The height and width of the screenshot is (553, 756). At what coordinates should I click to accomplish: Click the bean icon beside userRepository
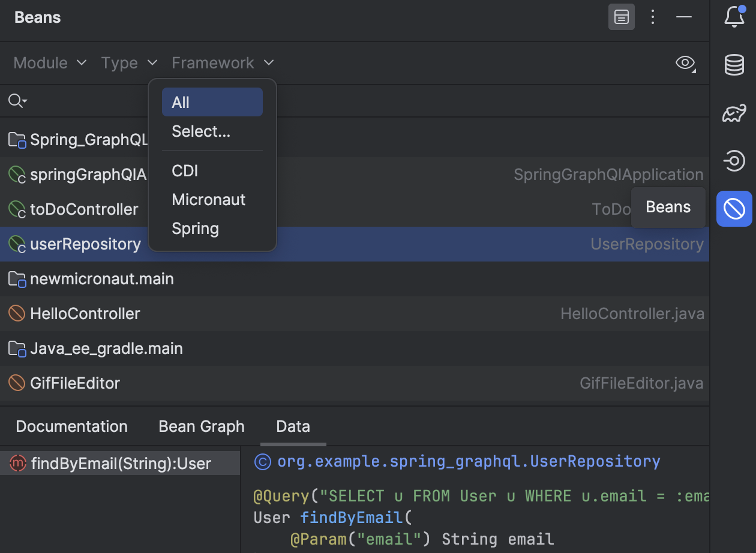[15, 244]
